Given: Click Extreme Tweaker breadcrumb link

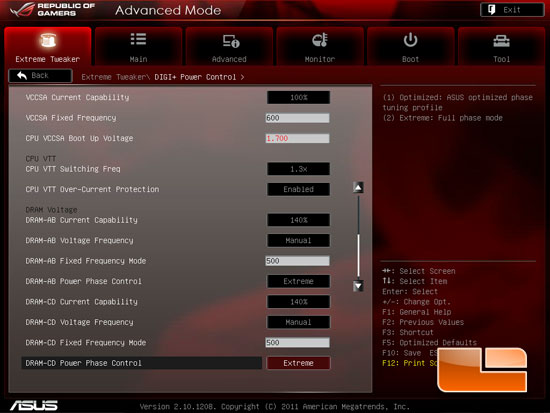Looking at the screenshot, I should click(x=114, y=77).
